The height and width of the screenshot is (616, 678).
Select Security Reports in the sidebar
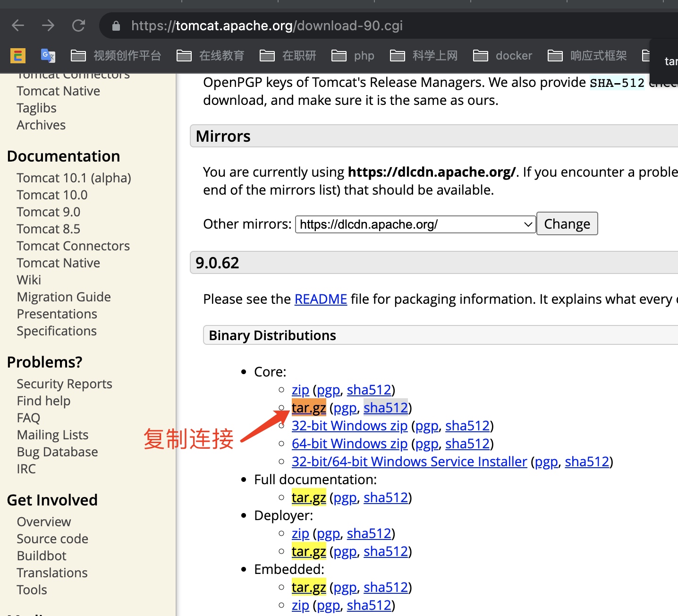point(65,384)
